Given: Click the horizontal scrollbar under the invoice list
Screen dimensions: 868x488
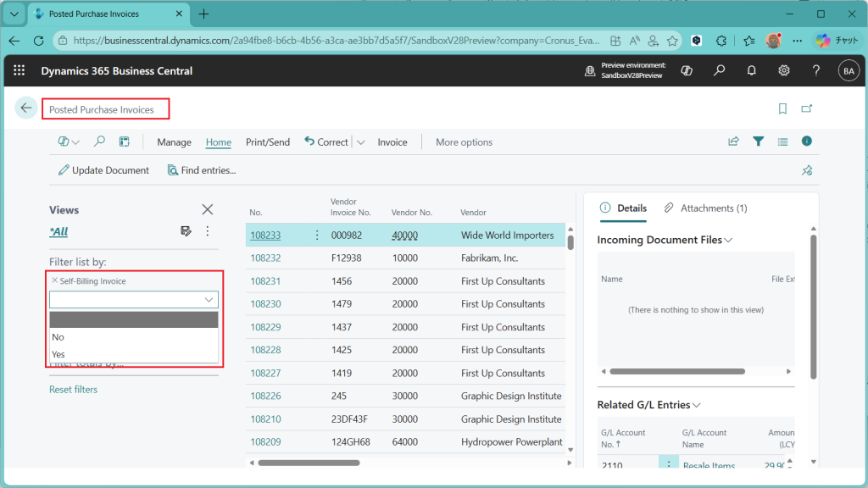Looking at the screenshot, I should [309, 463].
